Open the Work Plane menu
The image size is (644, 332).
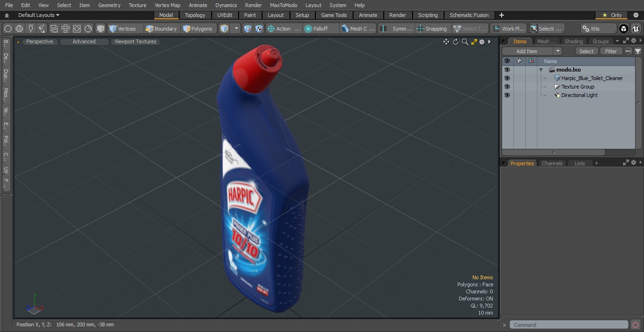(x=508, y=29)
